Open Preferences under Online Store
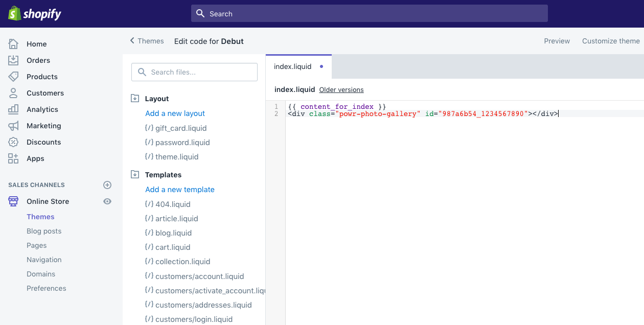This screenshot has height=325, width=644. (47, 288)
